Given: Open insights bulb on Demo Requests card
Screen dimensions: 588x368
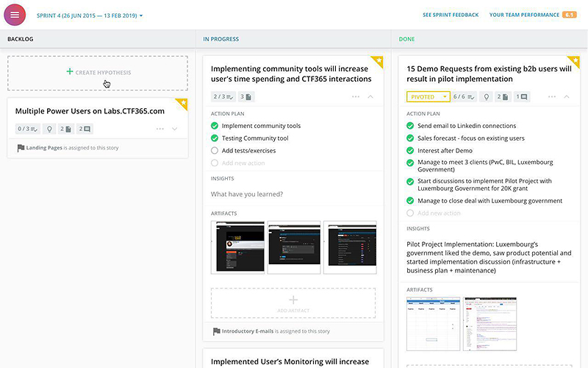Looking at the screenshot, I should pos(487,97).
